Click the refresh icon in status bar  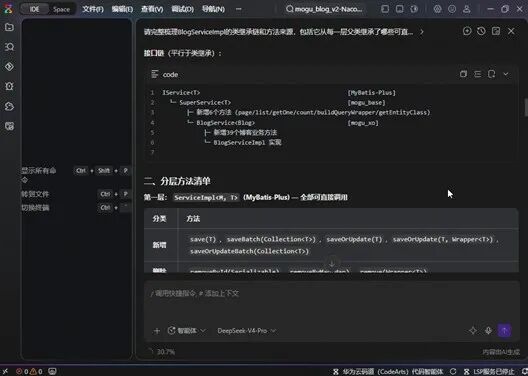click(454, 372)
